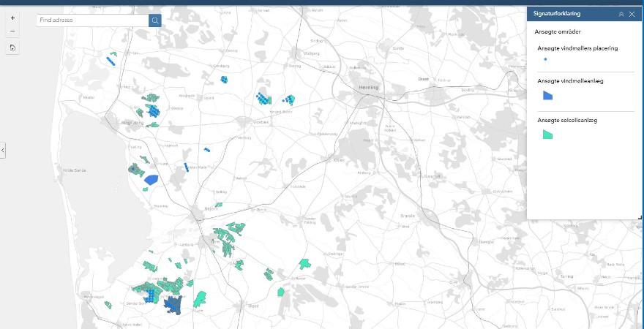Close the Signaturforklaring legend panel
644x329 pixels.
coord(632,14)
